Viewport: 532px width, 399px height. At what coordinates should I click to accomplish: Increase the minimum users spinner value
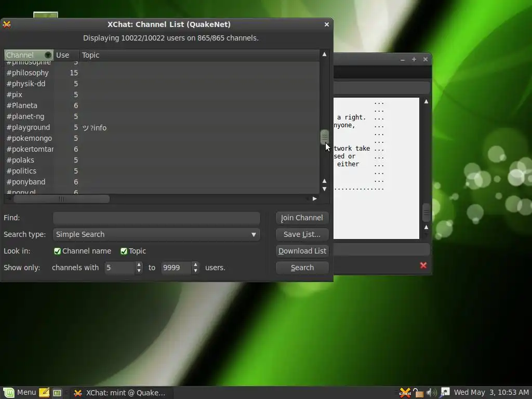click(x=139, y=264)
